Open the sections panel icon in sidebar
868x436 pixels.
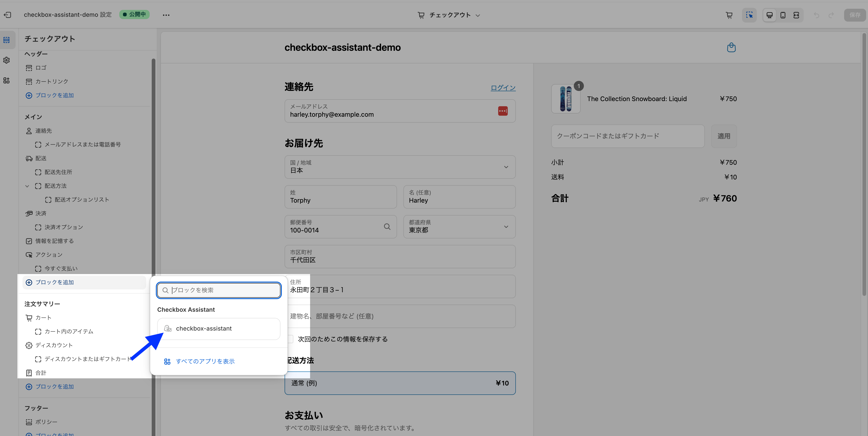click(6, 40)
